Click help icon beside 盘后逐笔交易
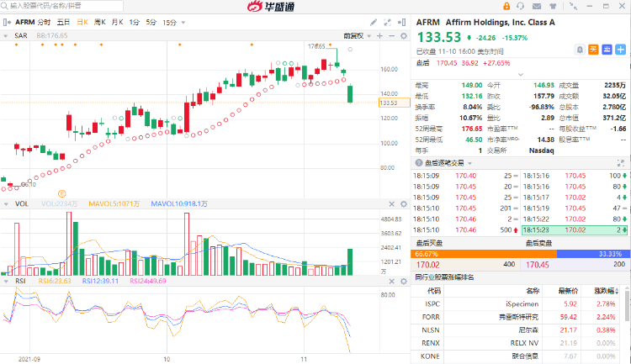This screenshot has width=631, height=364. pos(419,163)
